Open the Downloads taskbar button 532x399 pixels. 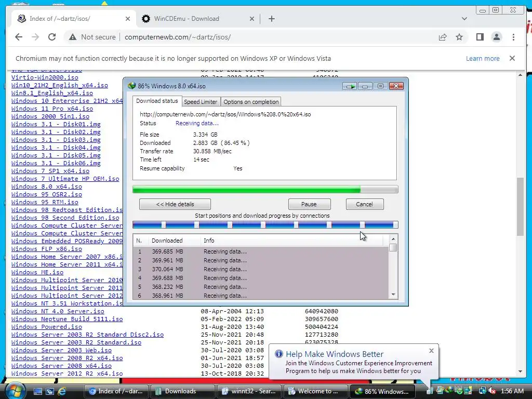click(x=182, y=391)
